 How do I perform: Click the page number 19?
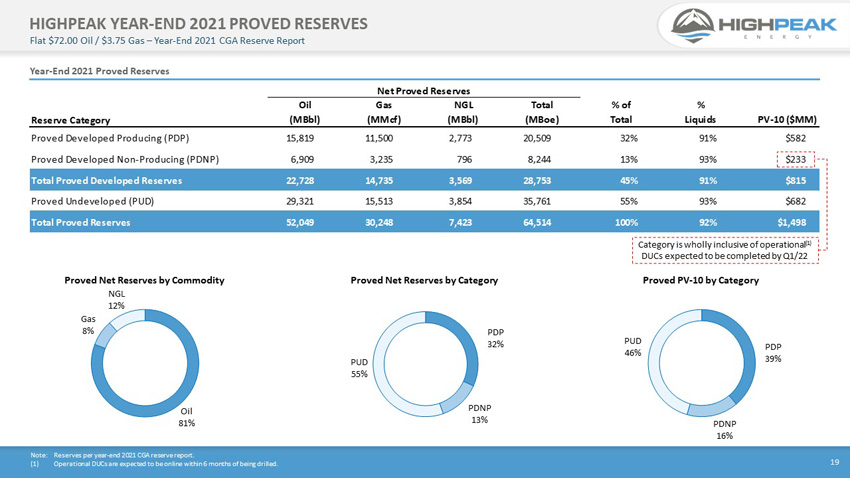(x=834, y=462)
